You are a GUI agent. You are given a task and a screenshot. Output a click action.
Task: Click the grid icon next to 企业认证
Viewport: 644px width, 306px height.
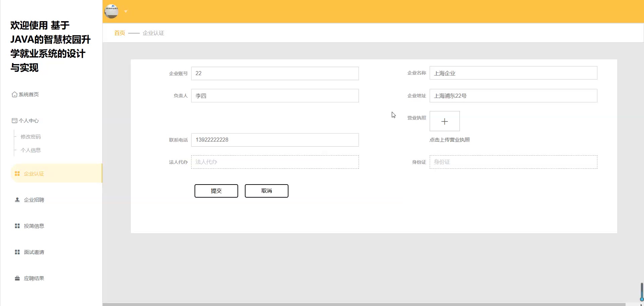tap(17, 174)
